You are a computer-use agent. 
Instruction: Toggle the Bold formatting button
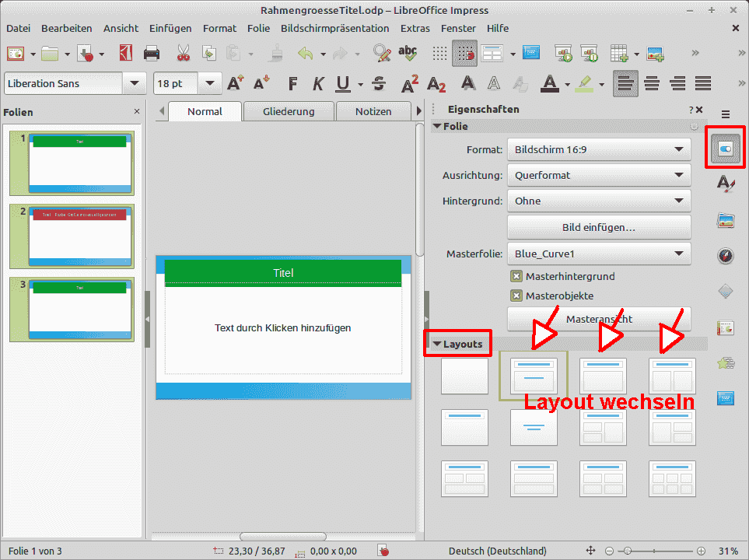[x=293, y=83]
